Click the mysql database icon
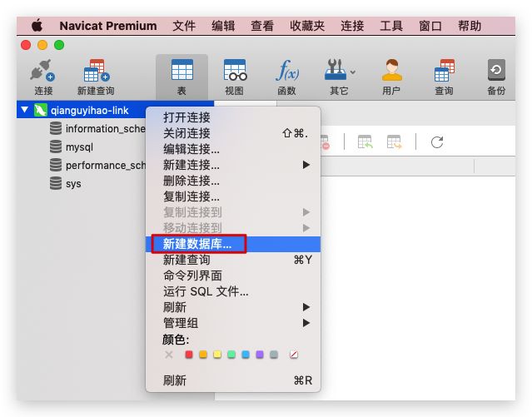Viewport: 532px width, 417px height. (x=56, y=147)
